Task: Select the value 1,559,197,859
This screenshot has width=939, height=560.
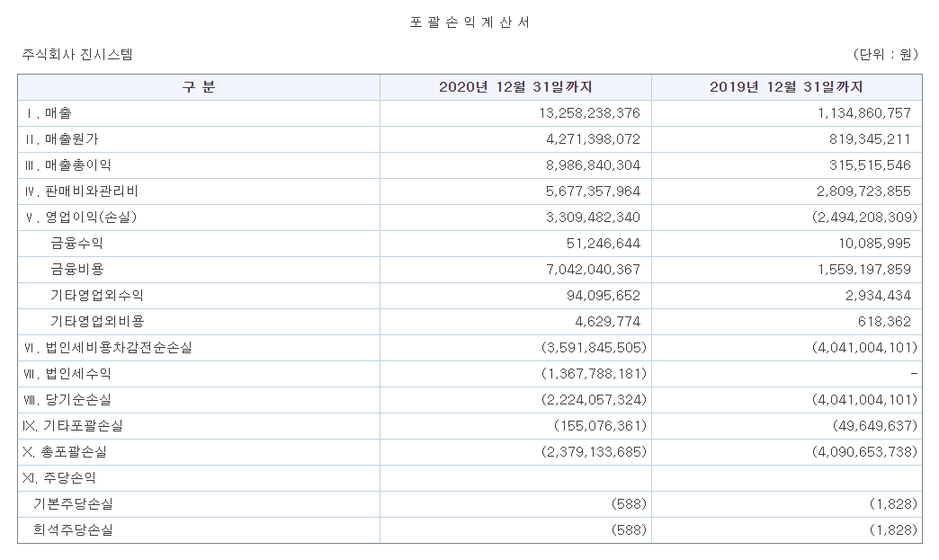Action: pos(864,270)
